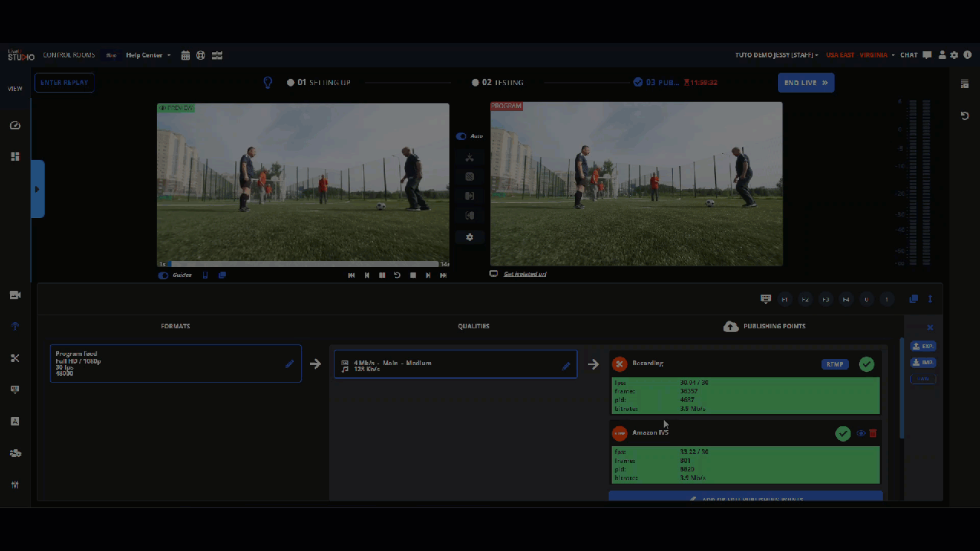Go to step 02 TESTING
This screenshot has width=980, height=551.
click(498, 82)
